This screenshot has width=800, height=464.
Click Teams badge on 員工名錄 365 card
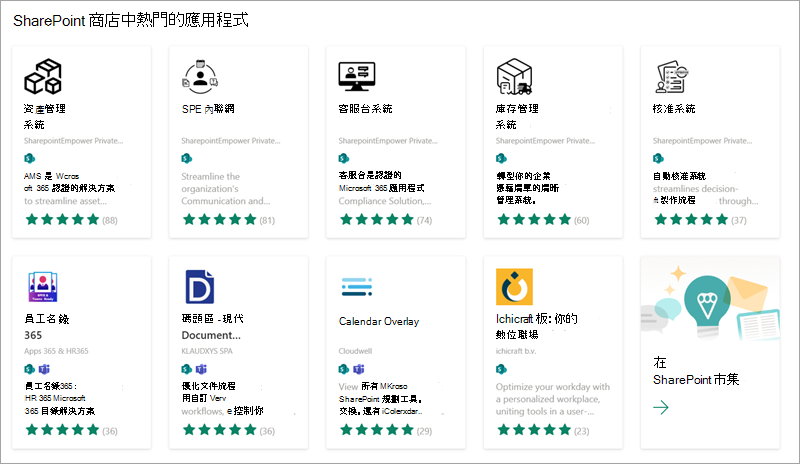pyautogui.click(x=44, y=369)
